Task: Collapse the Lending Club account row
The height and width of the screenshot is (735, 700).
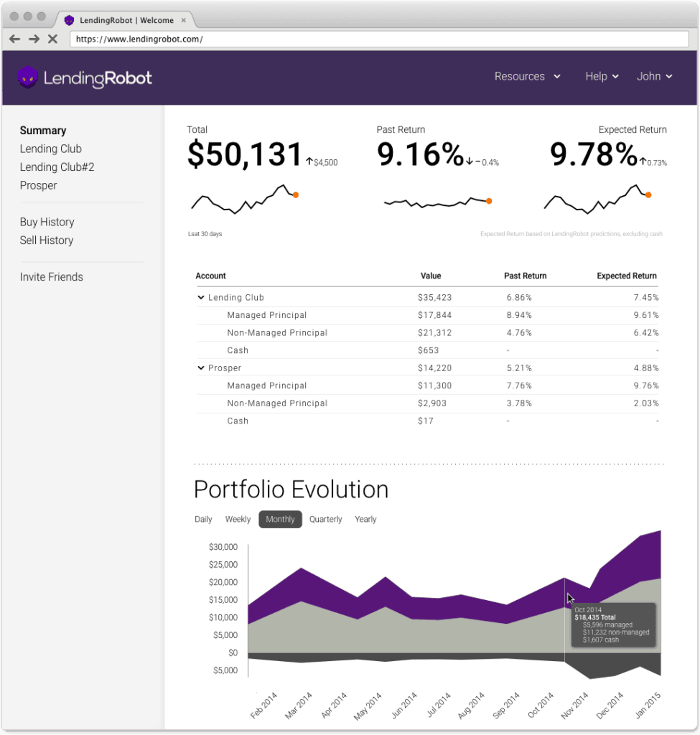Action: pyautogui.click(x=201, y=297)
